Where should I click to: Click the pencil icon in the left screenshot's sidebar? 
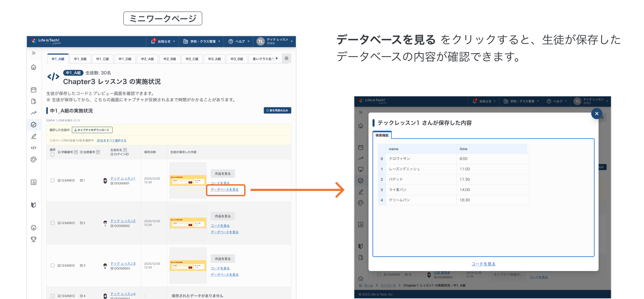[x=34, y=136]
